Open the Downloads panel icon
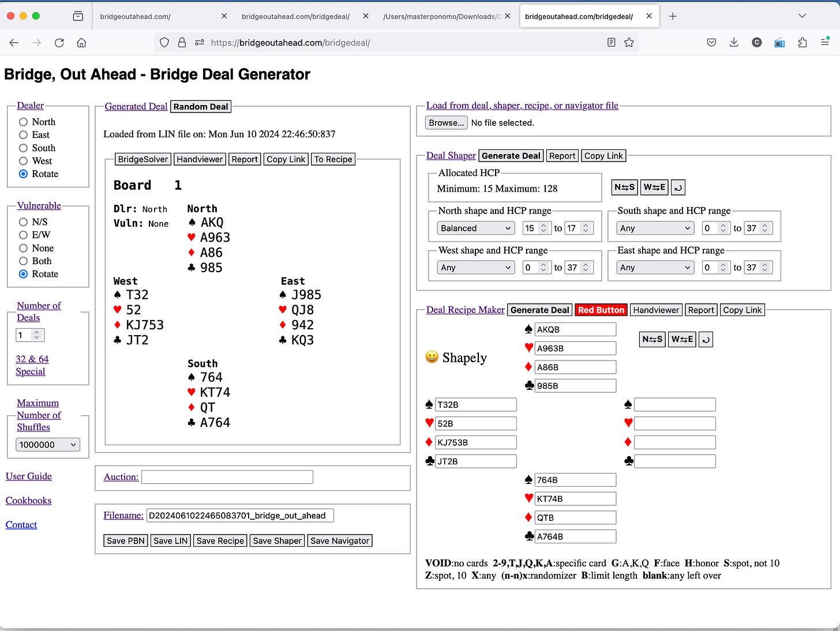This screenshot has height=631, width=840. (x=734, y=43)
